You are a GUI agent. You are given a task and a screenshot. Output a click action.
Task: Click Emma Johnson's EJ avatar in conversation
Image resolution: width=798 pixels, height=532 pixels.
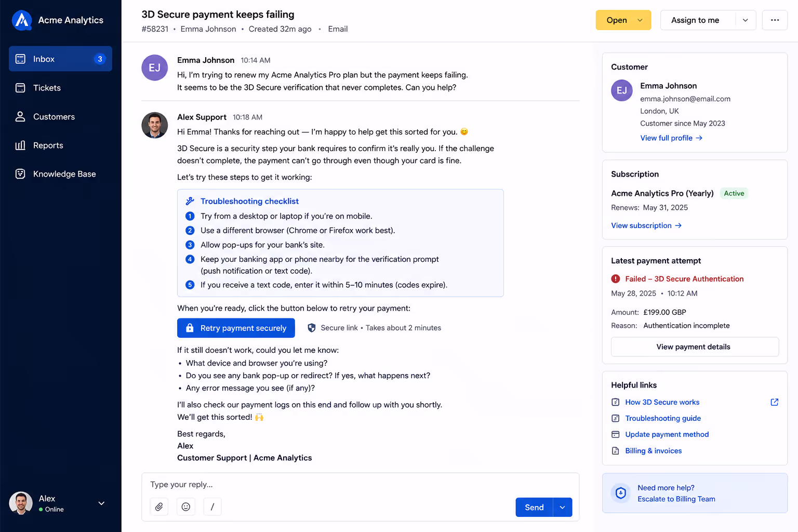[x=155, y=68]
